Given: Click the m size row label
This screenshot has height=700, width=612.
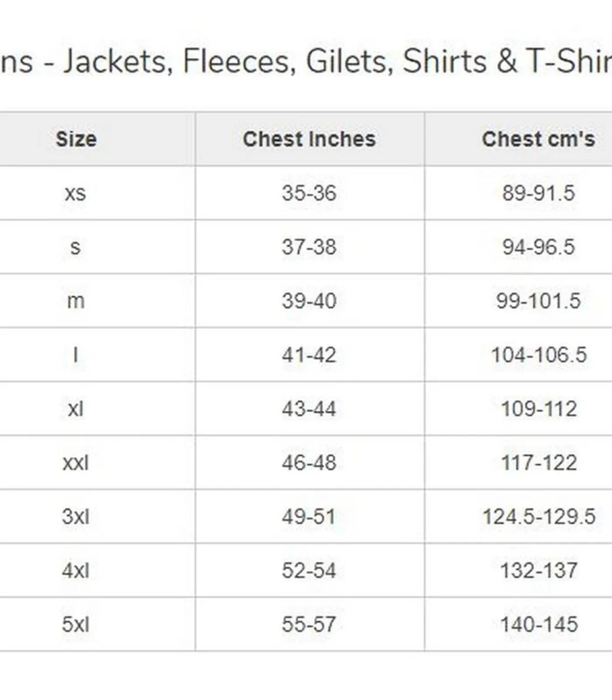Looking at the screenshot, I should coord(76,301).
